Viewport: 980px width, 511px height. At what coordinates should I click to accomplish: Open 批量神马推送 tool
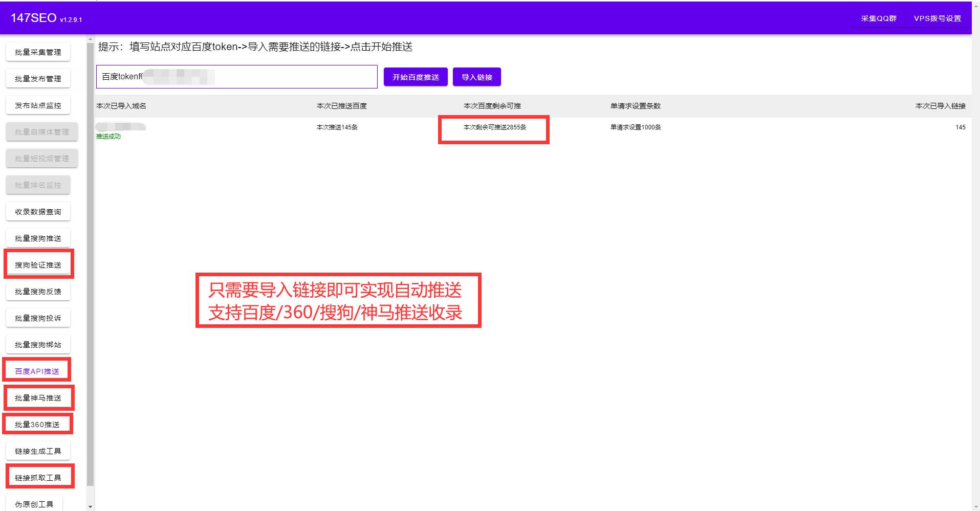[x=38, y=397]
